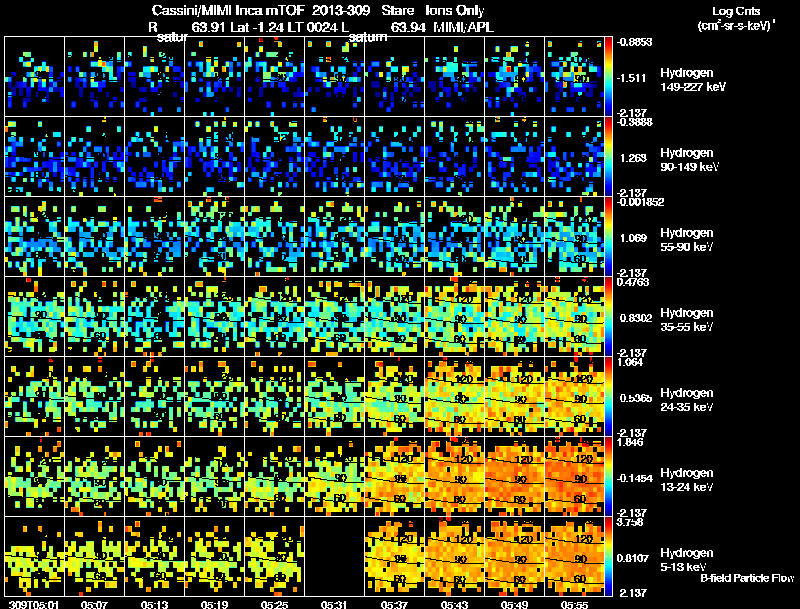Image resolution: width=800 pixels, height=609 pixels.
Task: Click the '05:37' time axis label
Action: tap(394, 605)
